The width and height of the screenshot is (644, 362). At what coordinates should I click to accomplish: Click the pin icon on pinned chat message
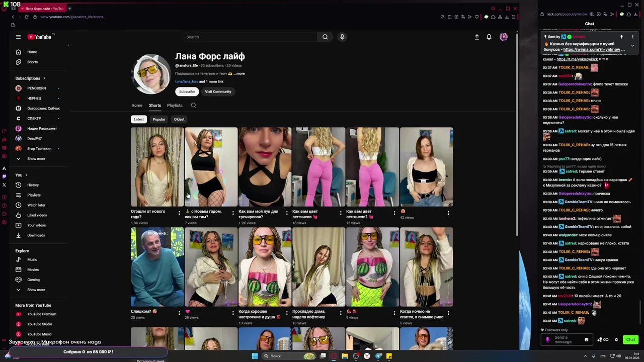click(621, 37)
